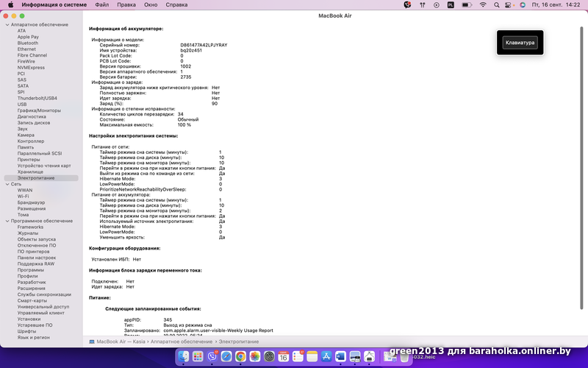Open the Окно menu

151,5
